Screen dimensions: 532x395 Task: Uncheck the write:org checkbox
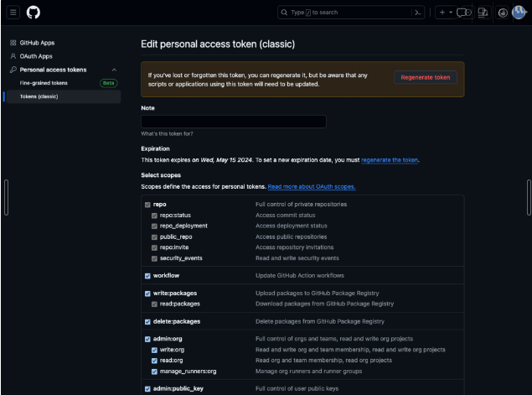point(154,350)
